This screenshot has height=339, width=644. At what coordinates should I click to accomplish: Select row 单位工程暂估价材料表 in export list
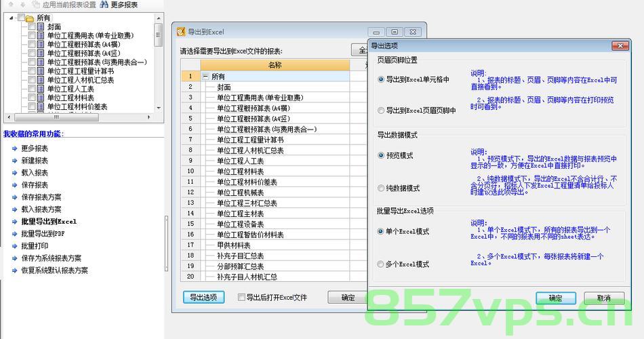pos(274,235)
